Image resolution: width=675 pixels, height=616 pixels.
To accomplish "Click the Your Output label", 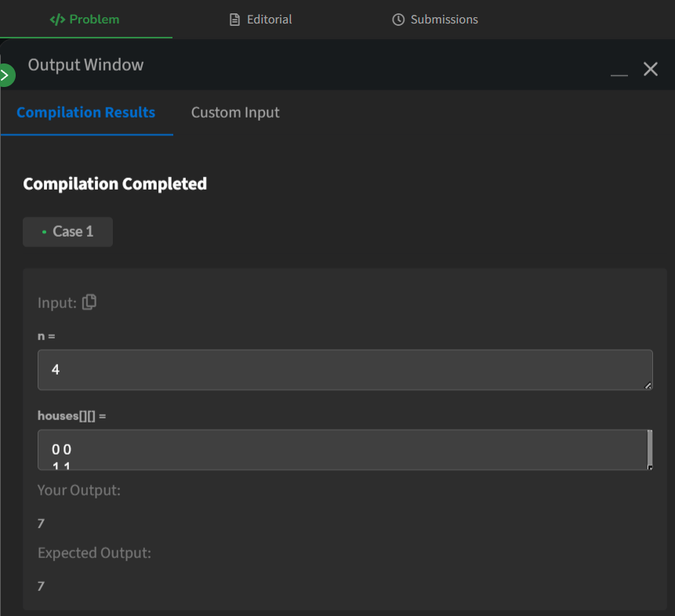I will [x=78, y=491].
